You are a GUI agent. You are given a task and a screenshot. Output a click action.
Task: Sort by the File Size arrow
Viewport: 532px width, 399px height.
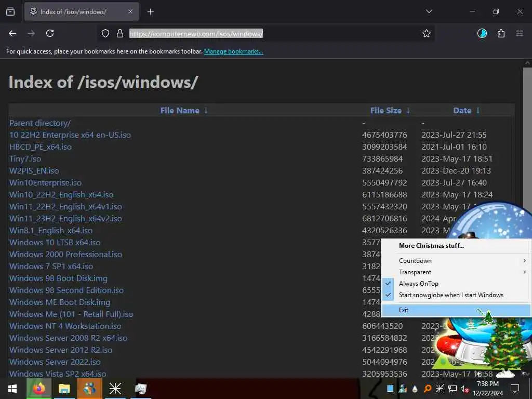click(408, 111)
